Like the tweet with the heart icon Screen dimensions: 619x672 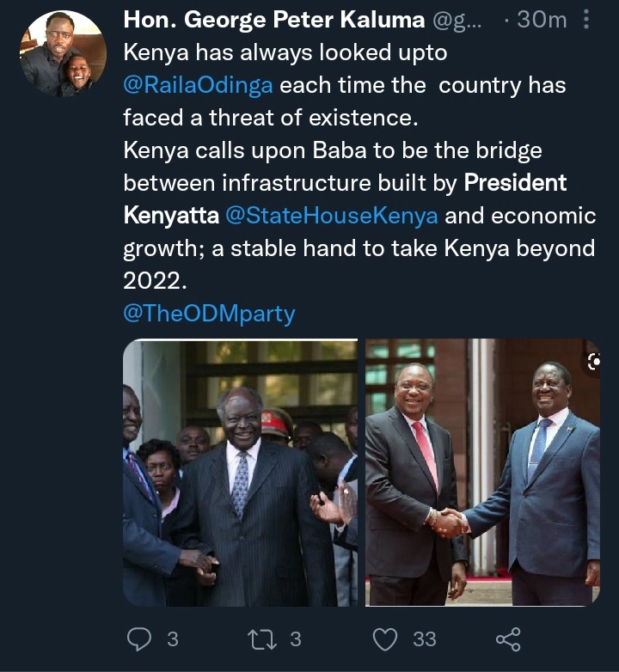(x=385, y=639)
